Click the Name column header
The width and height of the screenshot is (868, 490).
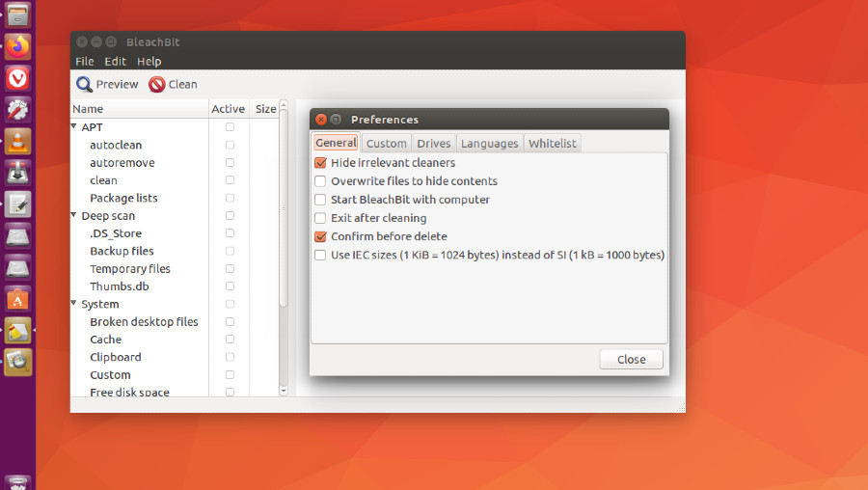(140, 109)
